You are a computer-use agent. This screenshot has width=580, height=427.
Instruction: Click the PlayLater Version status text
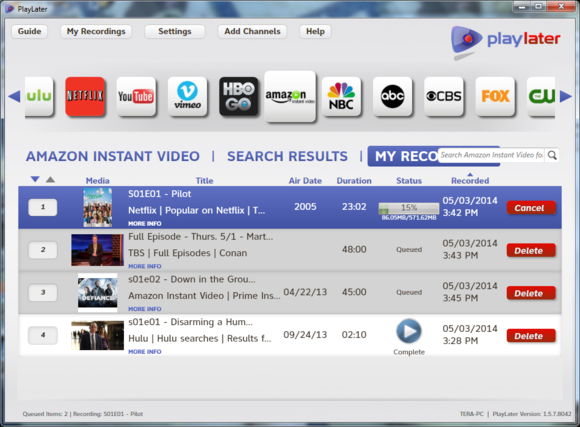pos(532,414)
